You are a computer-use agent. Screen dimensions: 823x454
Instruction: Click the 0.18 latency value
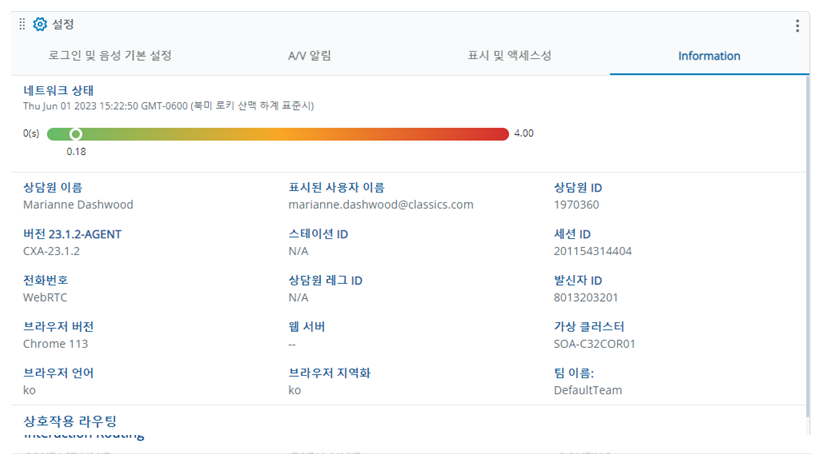(76, 152)
